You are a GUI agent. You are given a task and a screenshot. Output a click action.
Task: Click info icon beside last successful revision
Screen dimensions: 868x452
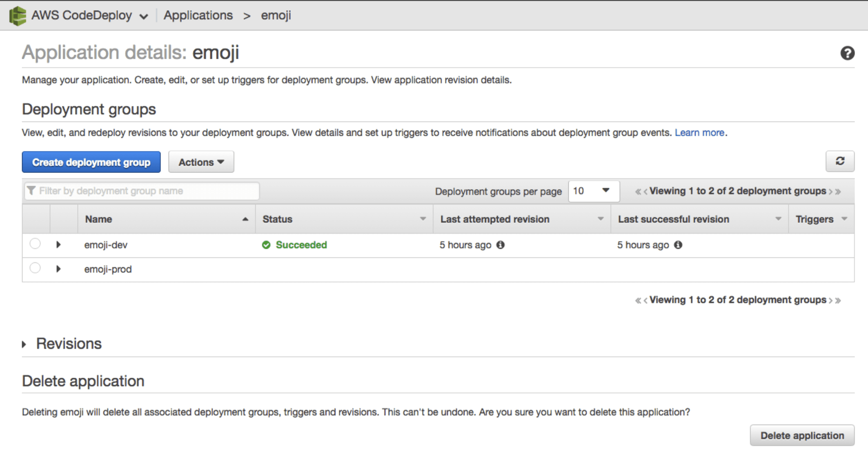click(678, 245)
